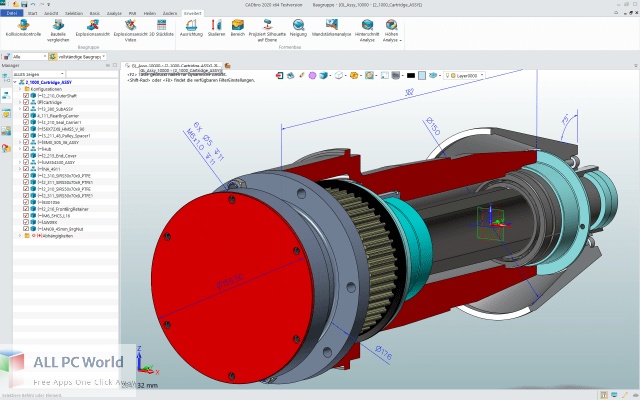Select the Skalieren tool
This screenshot has width=640, height=400.
(216, 29)
